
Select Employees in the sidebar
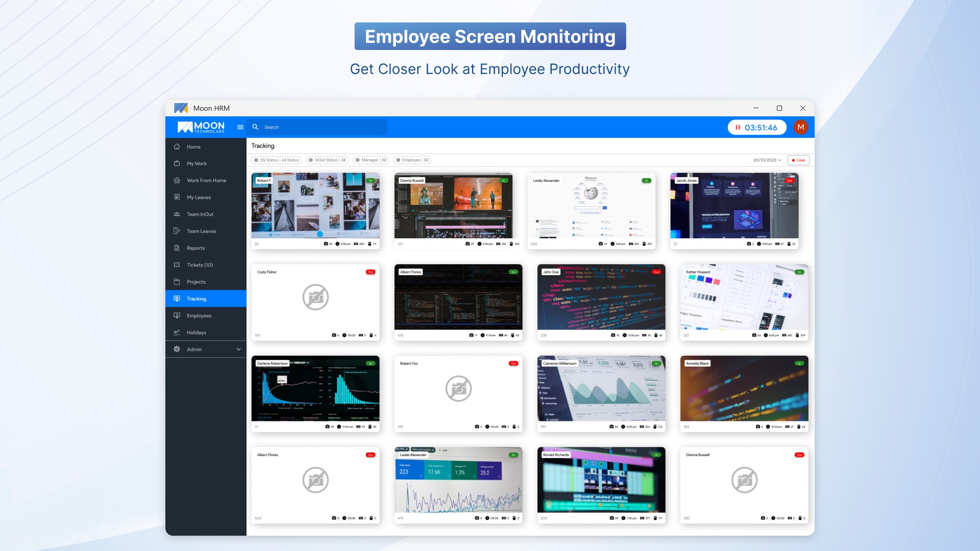point(199,316)
